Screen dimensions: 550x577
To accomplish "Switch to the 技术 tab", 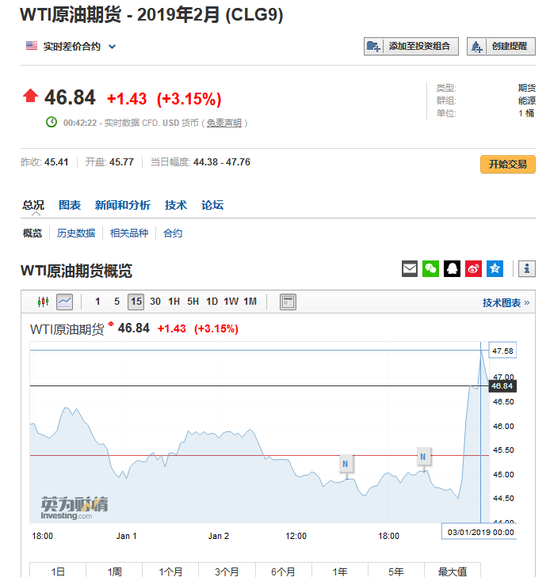I will [176, 205].
